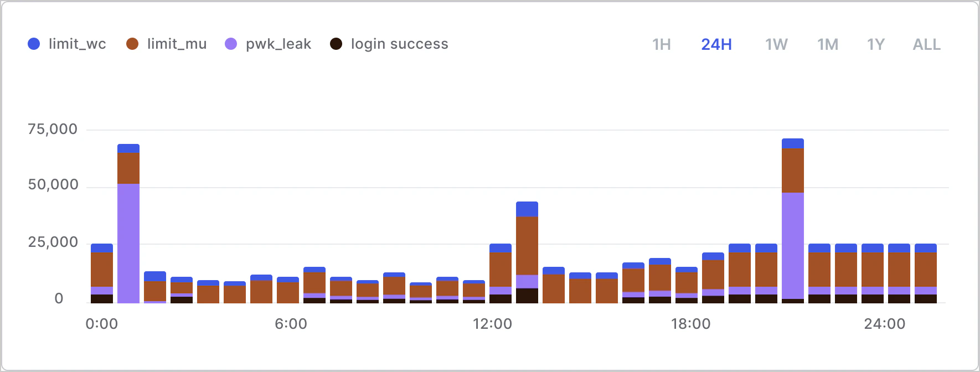980x372 pixels.
Task: Switch to the 1Y time range
Action: tap(876, 44)
